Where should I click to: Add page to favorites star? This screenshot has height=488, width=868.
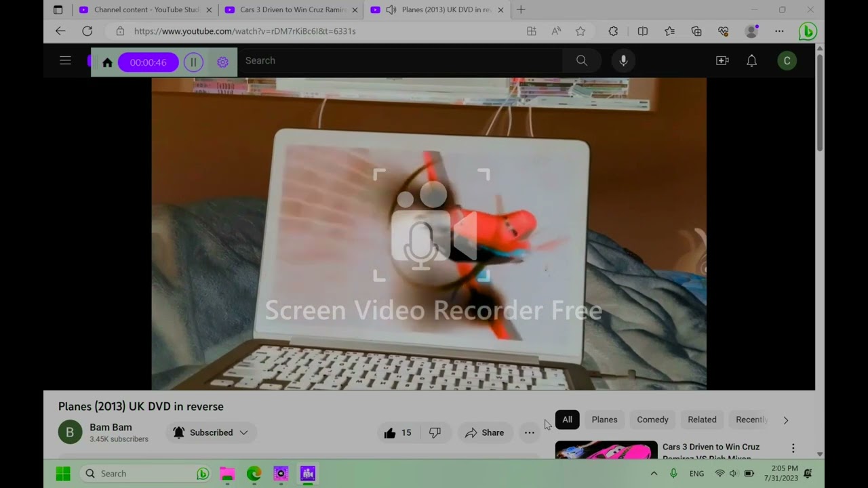[x=580, y=31]
